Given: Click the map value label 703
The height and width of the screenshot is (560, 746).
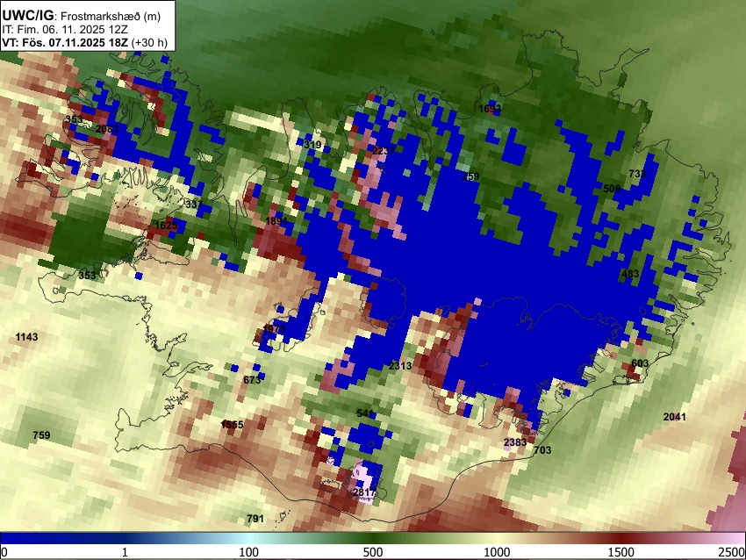Looking at the screenshot, I should coord(542,450).
